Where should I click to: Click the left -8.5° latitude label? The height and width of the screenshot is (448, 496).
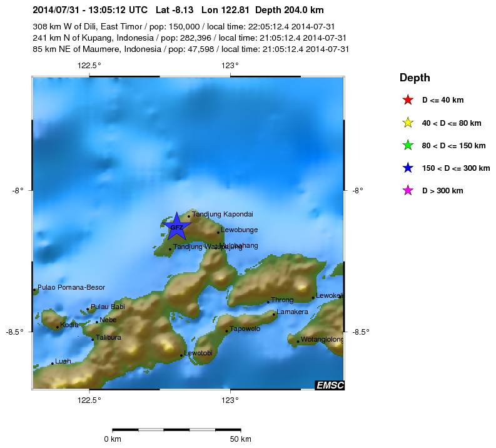14,332
